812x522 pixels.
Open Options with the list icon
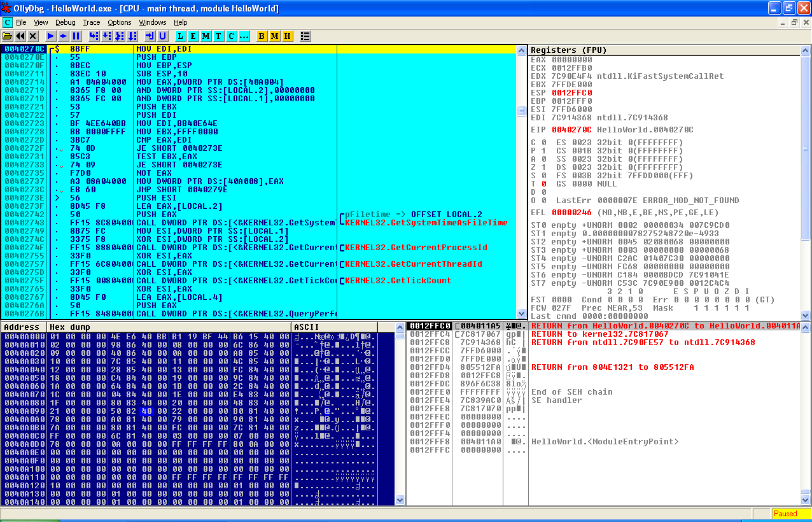(x=305, y=36)
